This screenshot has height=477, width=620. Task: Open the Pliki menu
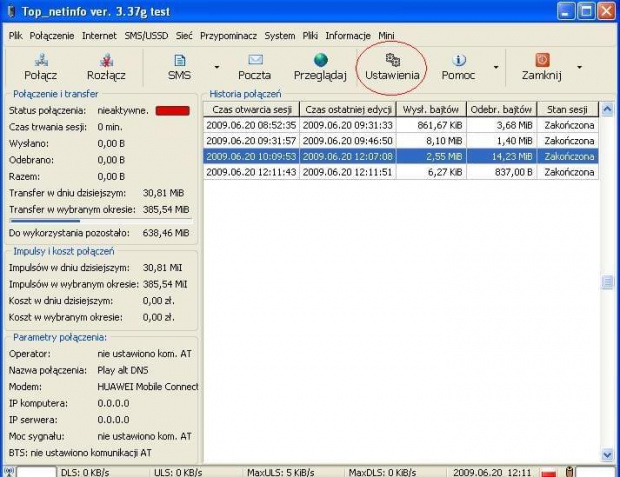(310, 36)
